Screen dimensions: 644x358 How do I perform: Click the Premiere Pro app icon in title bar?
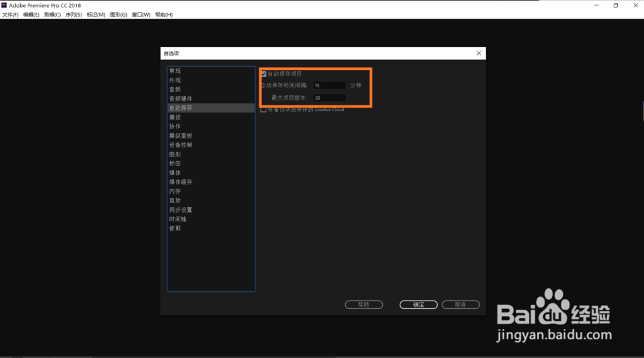(4, 5)
